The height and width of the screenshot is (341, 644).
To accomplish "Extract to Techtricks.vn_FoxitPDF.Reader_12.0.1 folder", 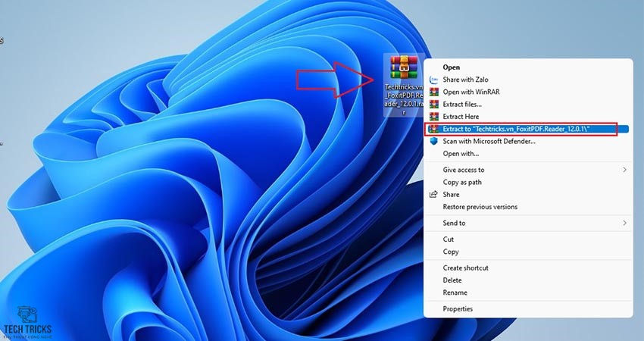I will [528, 129].
